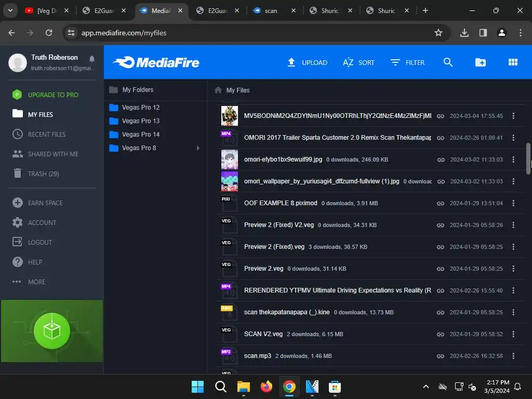Click the green earn space box icon
This screenshot has height=399, width=532.
click(x=52, y=331)
